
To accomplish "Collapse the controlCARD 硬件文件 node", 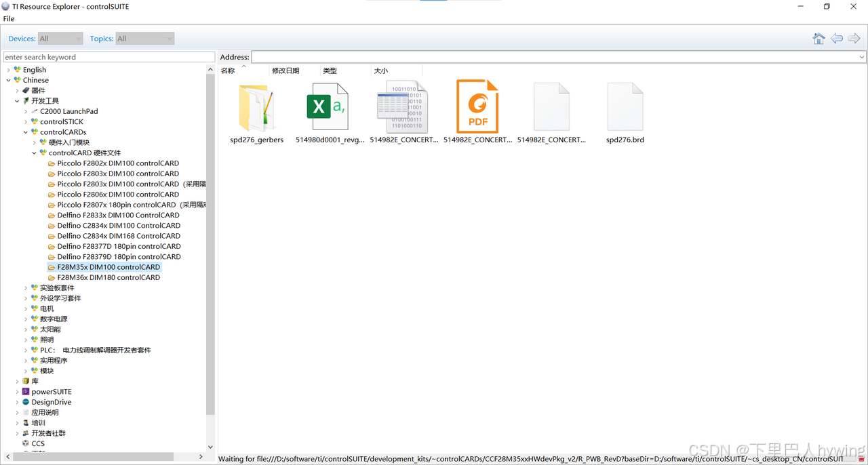I will tap(35, 153).
